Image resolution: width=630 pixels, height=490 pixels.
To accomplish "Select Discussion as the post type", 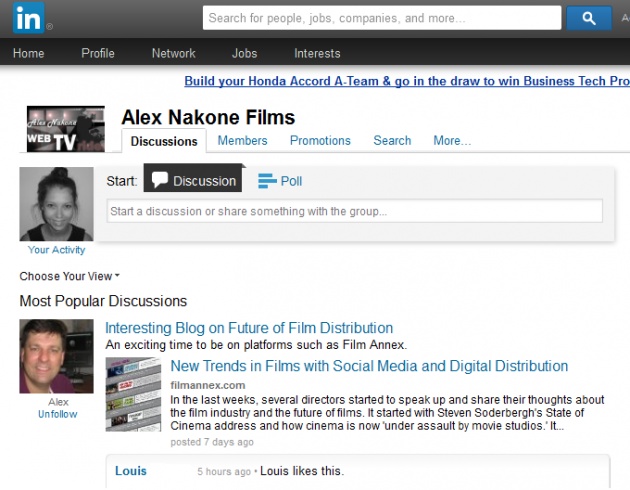I will (193, 178).
